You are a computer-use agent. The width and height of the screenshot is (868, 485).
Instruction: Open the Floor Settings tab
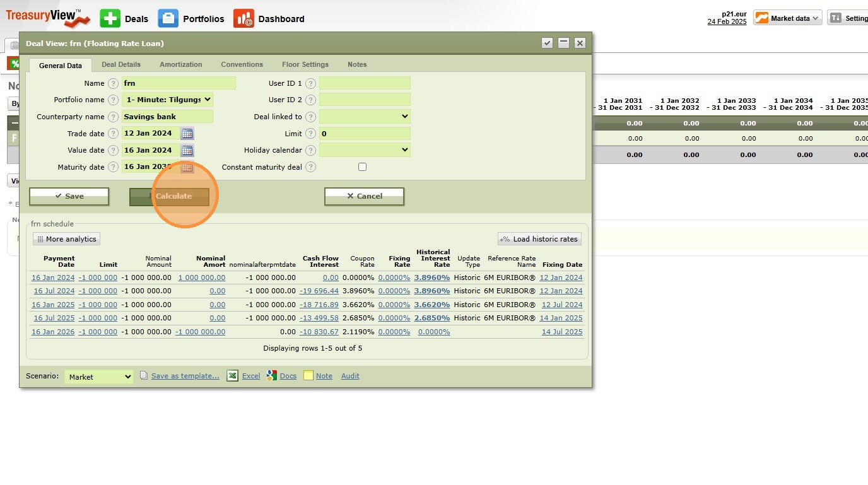tap(305, 64)
